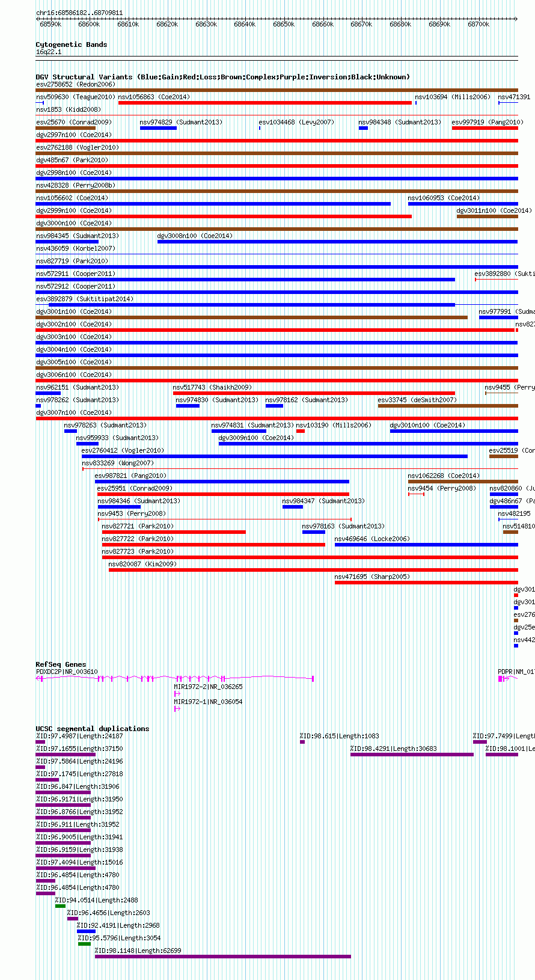Open nsv517743 (Shaikh2009) variant label
This screenshot has width=535, height=980.
[x=212, y=387]
